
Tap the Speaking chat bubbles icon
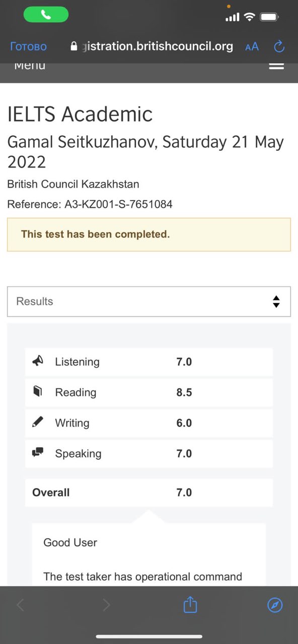click(38, 453)
